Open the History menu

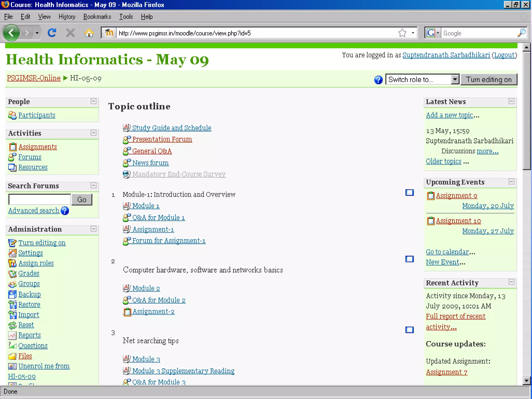pyautogui.click(x=67, y=17)
